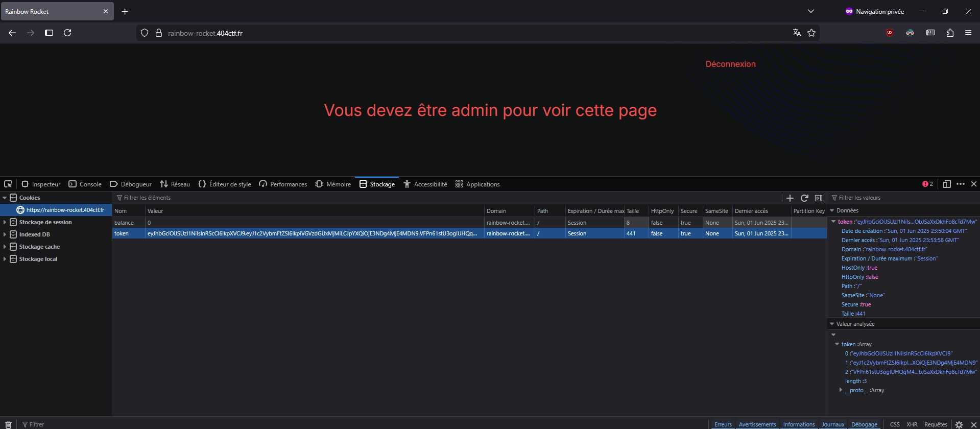Expand the Stockage cache tree node

5,247
